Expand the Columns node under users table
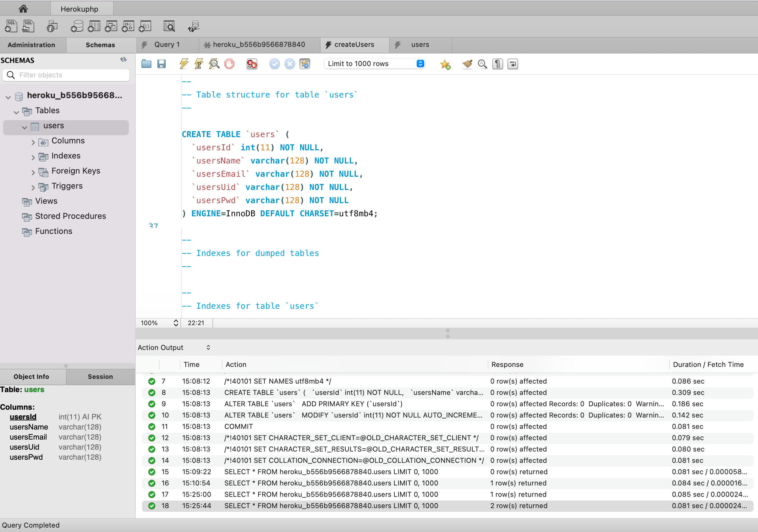The width and height of the screenshot is (758, 532). (33, 142)
